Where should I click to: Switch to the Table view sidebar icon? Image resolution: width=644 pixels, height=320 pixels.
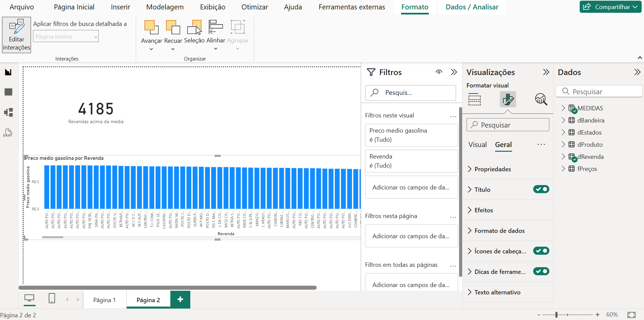[x=8, y=92]
